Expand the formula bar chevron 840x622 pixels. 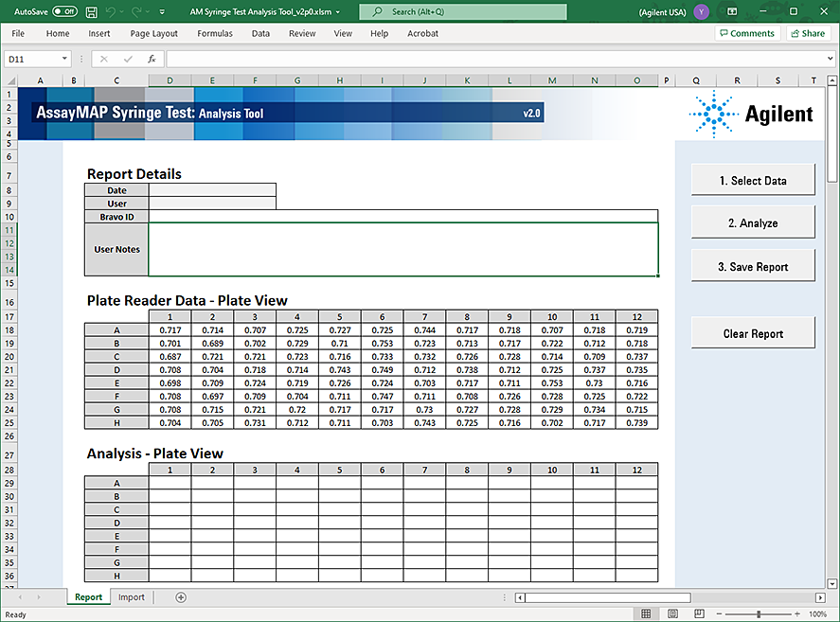click(830, 59)
